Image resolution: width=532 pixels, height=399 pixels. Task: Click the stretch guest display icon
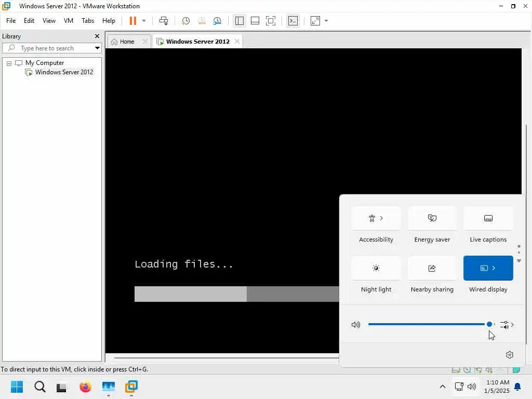coord(315,21)
